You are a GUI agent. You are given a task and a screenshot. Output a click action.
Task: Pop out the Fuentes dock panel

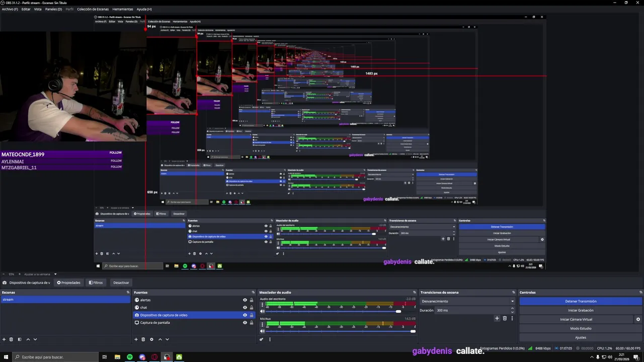tap(253, 292)
